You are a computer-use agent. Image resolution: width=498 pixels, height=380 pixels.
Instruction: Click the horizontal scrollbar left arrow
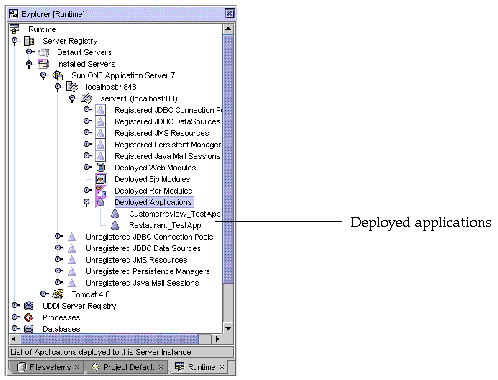14,340
